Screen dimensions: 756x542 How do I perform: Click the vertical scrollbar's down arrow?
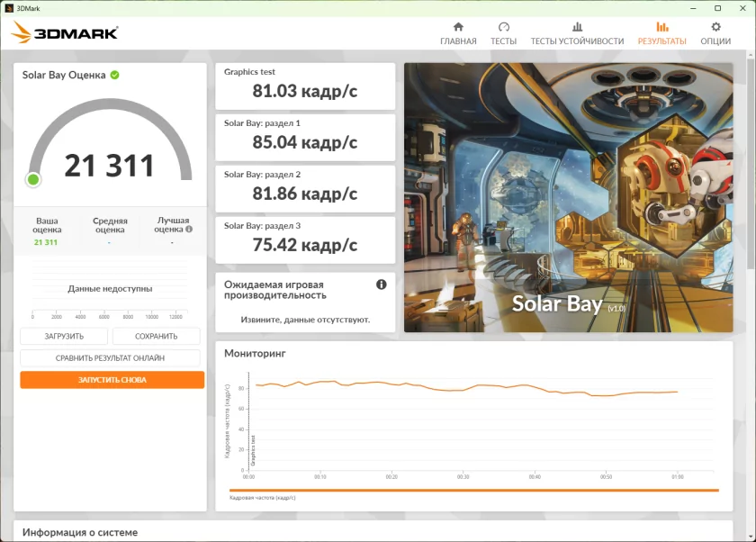(751, 537)
